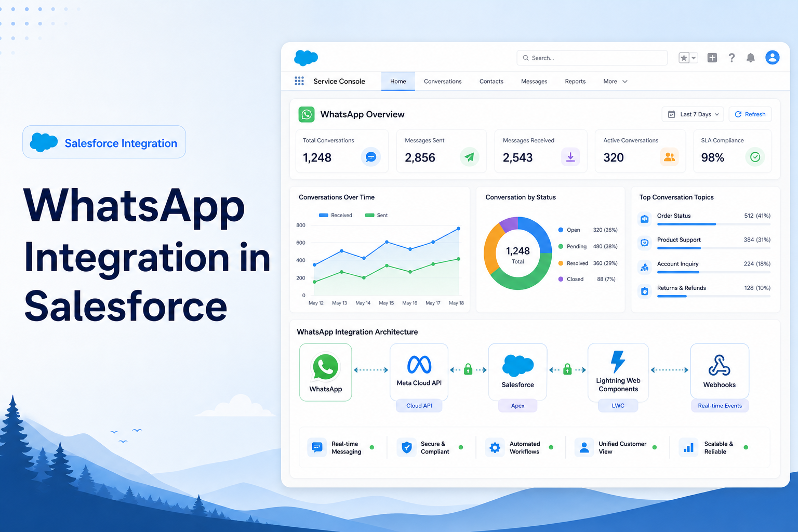Open the user profile avatar
The image size is (798, 532).
773,57
